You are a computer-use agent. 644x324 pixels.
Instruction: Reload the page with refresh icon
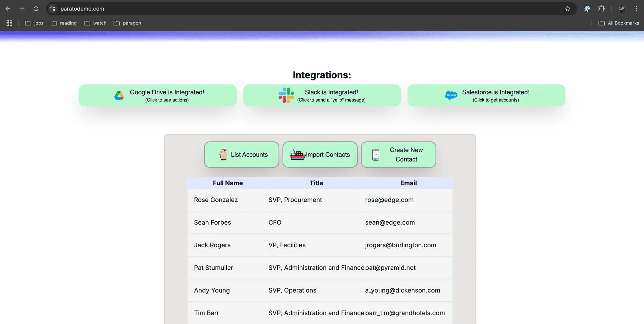click(x=36, y=9)
